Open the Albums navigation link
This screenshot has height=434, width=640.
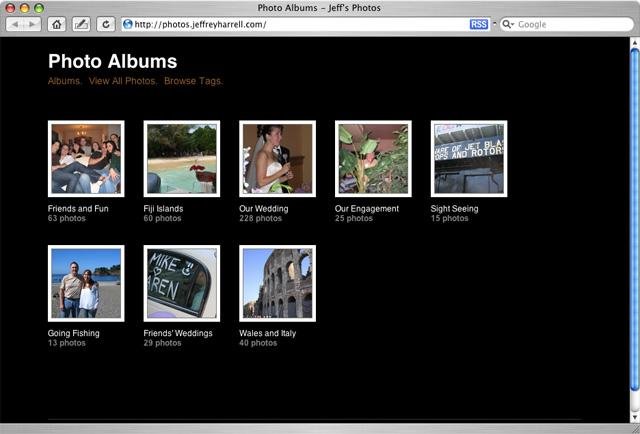click(64, 81)
